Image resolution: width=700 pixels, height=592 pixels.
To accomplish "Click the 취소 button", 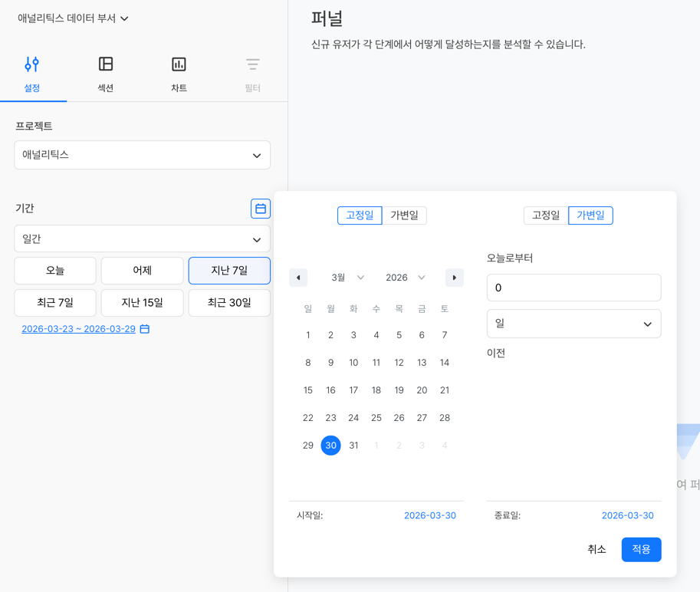I will click(596, 549).
